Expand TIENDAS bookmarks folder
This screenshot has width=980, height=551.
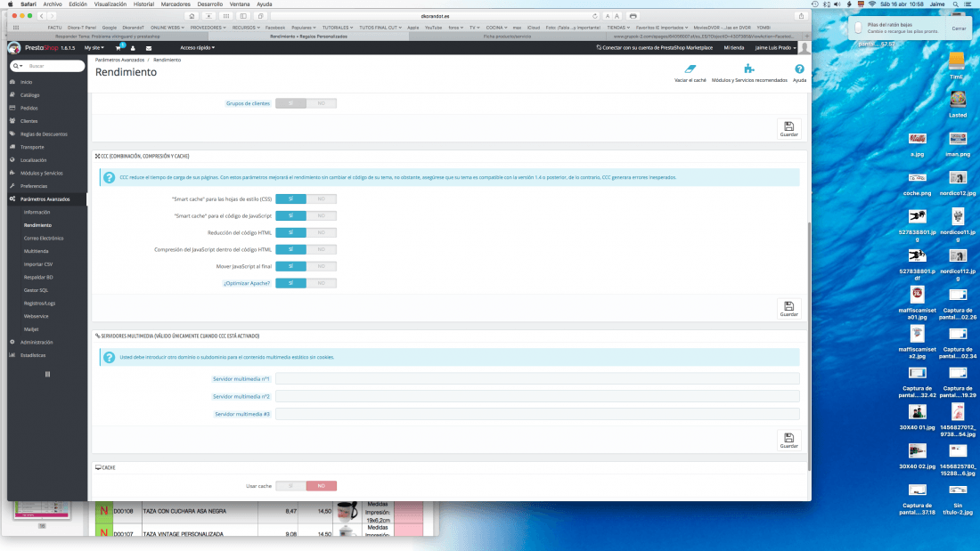pos(618,28)
